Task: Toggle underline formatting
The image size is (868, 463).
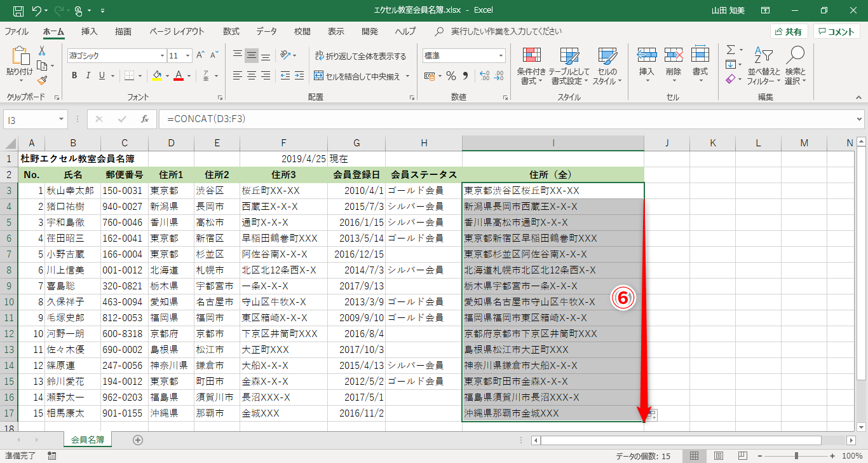Action: pyautogui.click(x=102, y=76)
